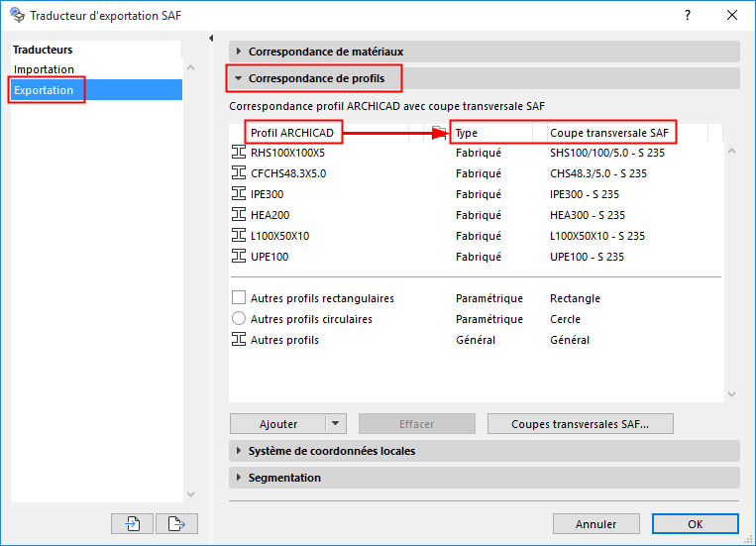Click the IPE300 profile icon
The height and width of the screenshot is (546, 756).
pyautogui.click(x=238, y=194)
